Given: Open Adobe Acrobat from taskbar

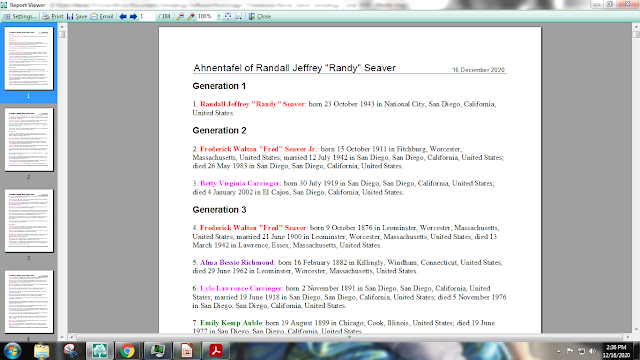Looking at the screenshot, I should coord(216,351).
